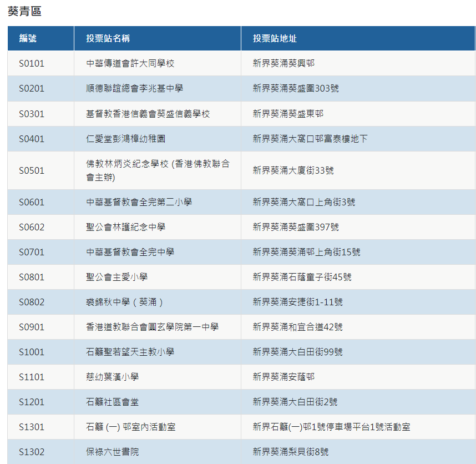Click station name 裘錦秋中學（葵涌）
This screenshot has width=476, height=464.
[125, 302]
